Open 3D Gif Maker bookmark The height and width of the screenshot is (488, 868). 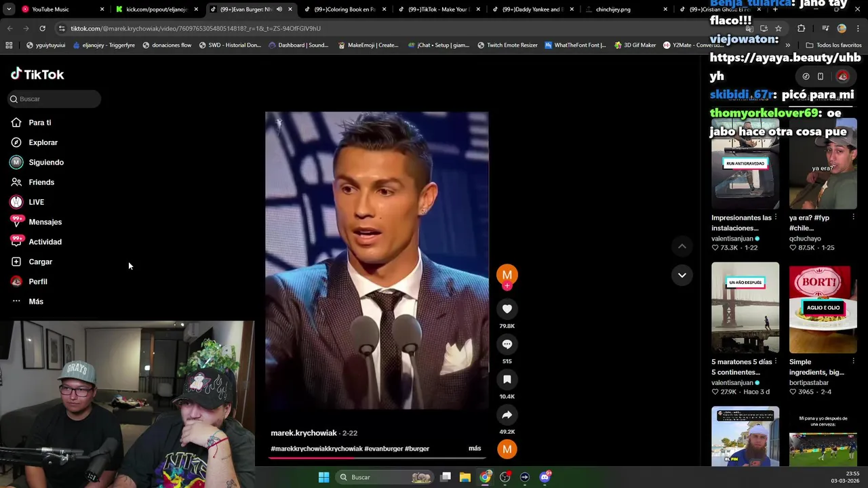pyautogui.click(x=635, y=45)
